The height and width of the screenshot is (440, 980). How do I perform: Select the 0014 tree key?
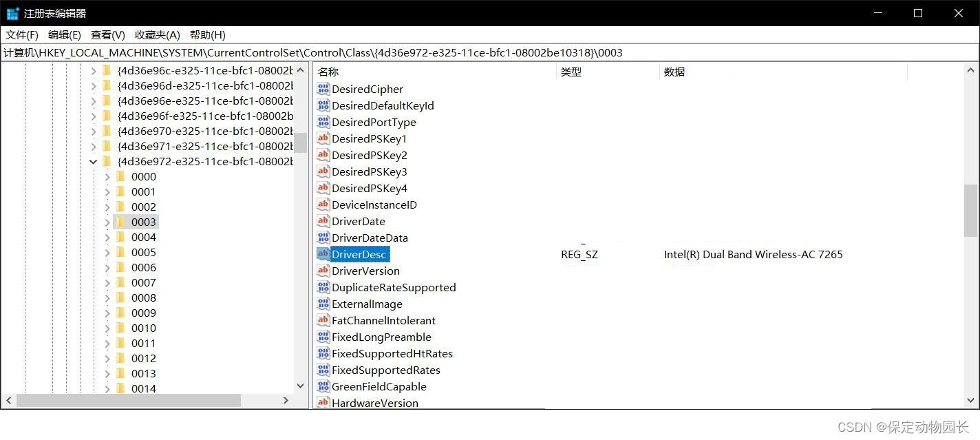[x=144, y=388]
